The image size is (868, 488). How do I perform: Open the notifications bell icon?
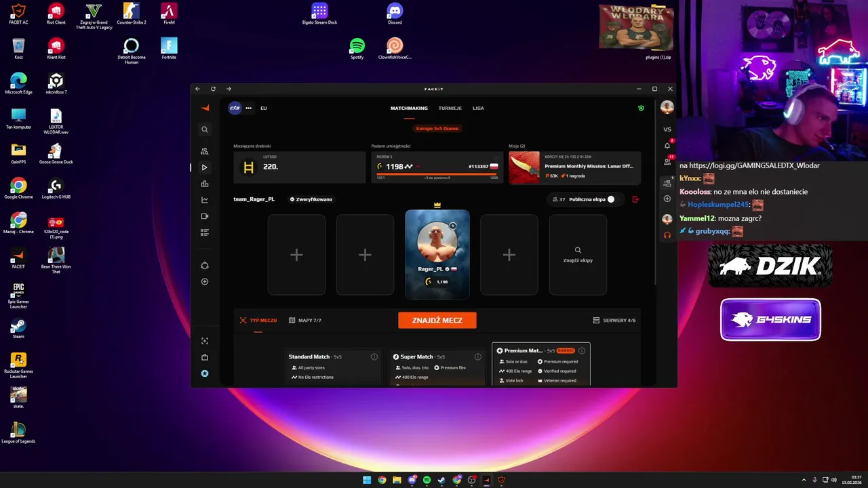(x=667, y=145)
